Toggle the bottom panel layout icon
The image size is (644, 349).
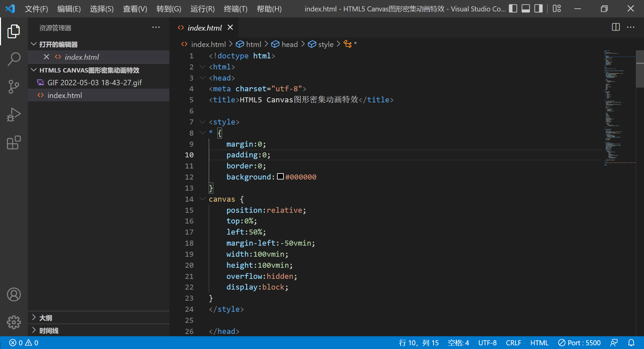(526, 8)
